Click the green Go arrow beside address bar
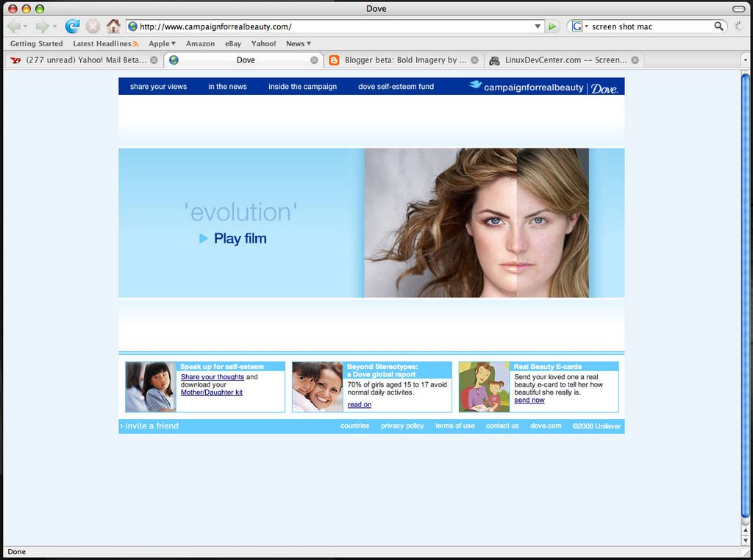The image size is (753, 560). tap(552, 26)
